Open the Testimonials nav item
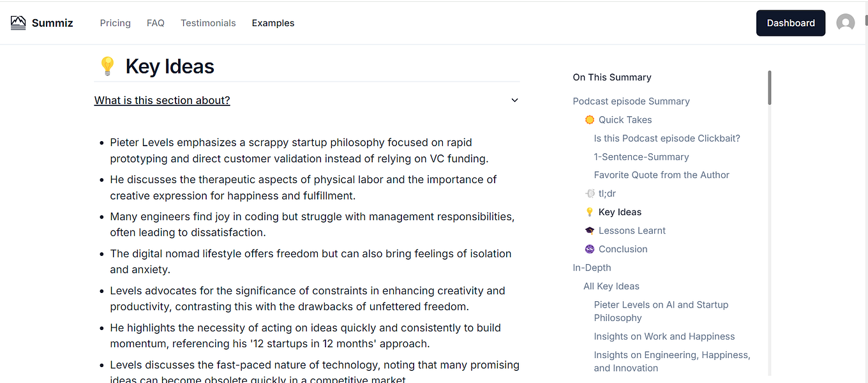The height and width of the screenshot is (383, 868). (208, 23)
